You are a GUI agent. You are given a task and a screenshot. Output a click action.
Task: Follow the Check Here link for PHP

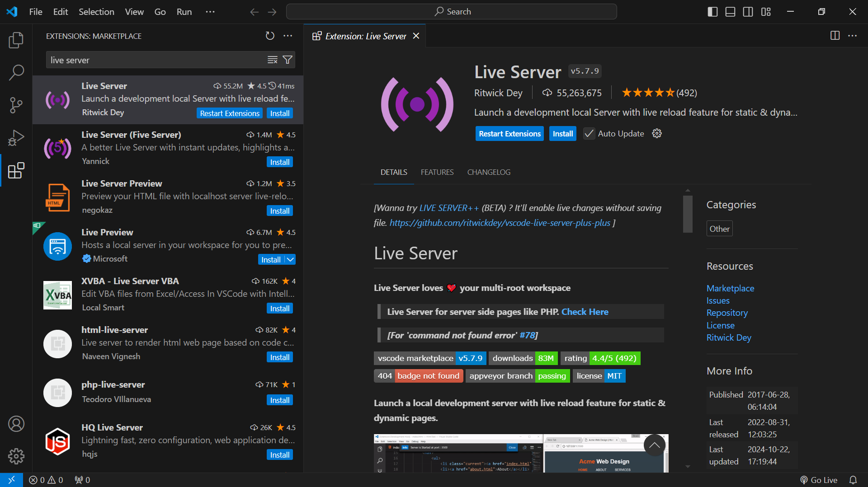pos(585,312)
